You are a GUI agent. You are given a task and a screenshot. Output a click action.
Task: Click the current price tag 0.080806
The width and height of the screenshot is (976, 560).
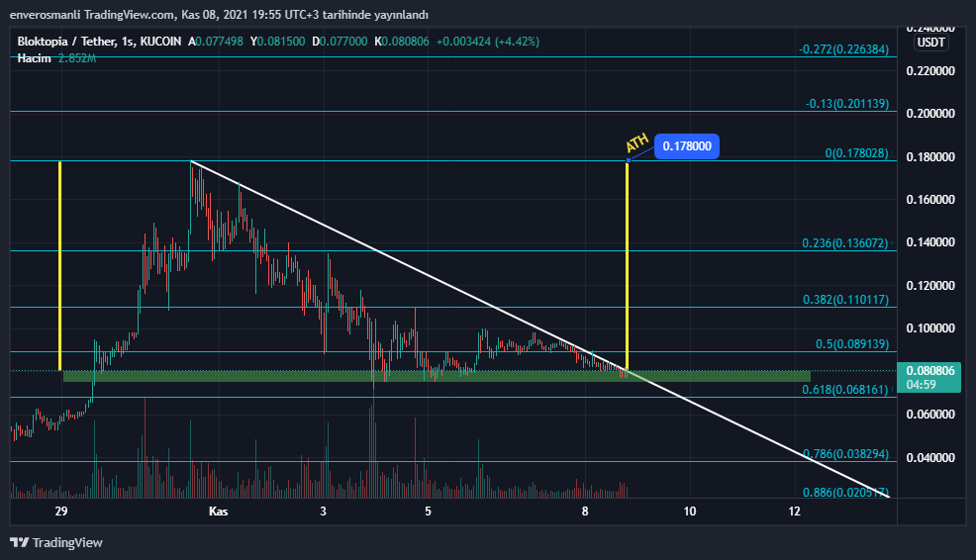pos(929,371)
